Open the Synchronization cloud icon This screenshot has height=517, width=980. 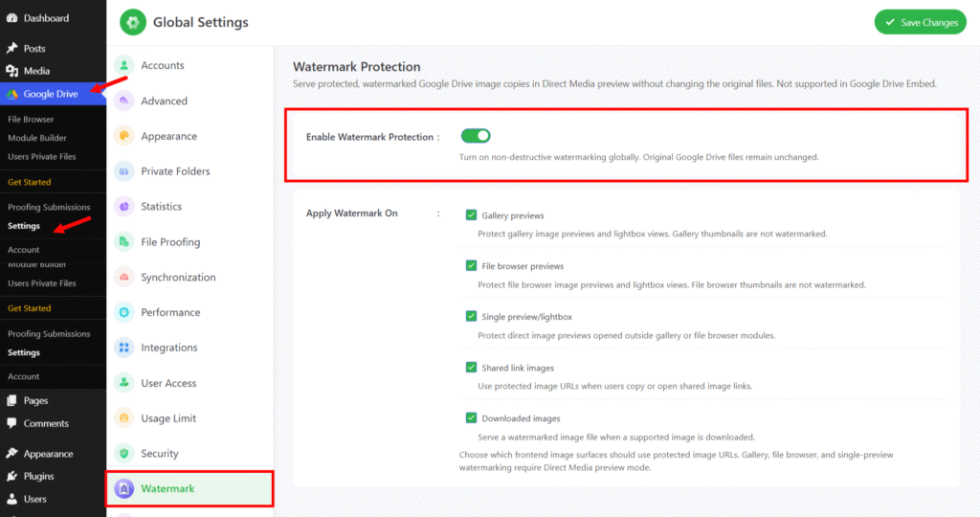[123, 277]
